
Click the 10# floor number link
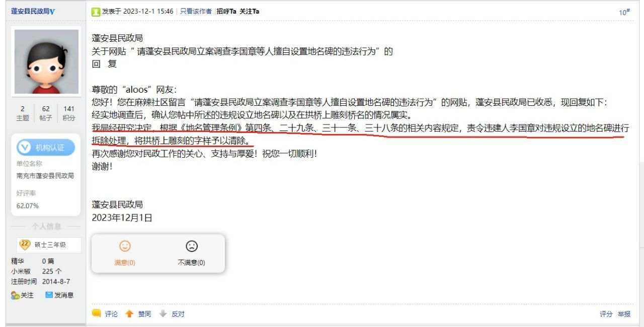[x=624, y=12]
